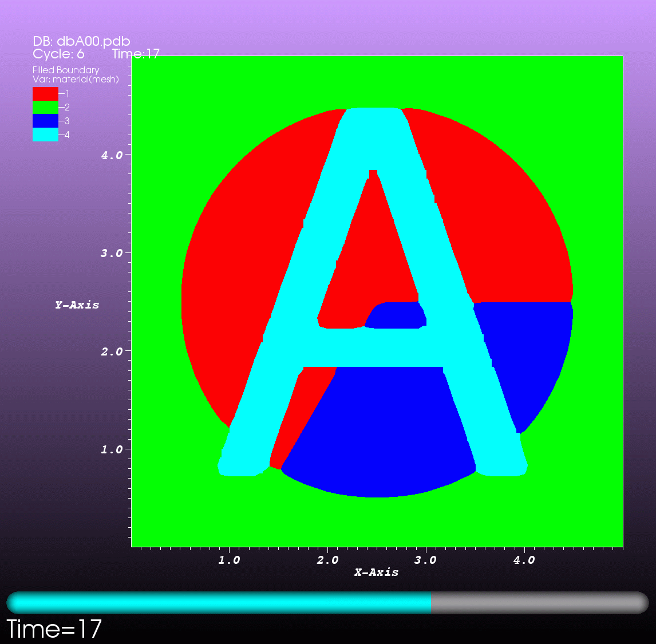Click the 'X-Axis' title
Screen dimensions: 656x644
click(376, 572)
